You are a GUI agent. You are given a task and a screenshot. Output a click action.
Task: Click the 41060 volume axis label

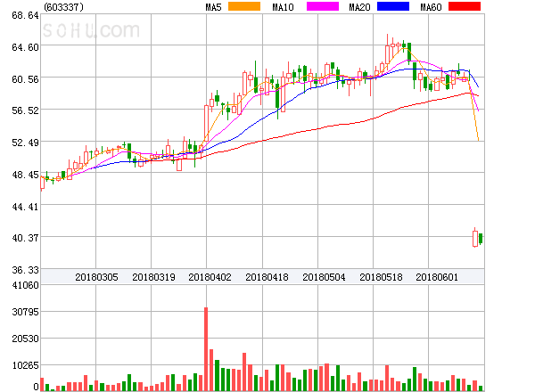25,285
